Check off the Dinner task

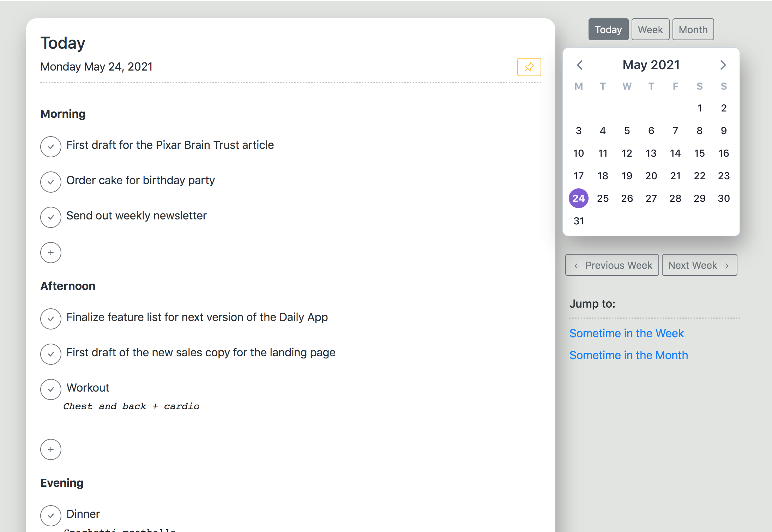51,516
